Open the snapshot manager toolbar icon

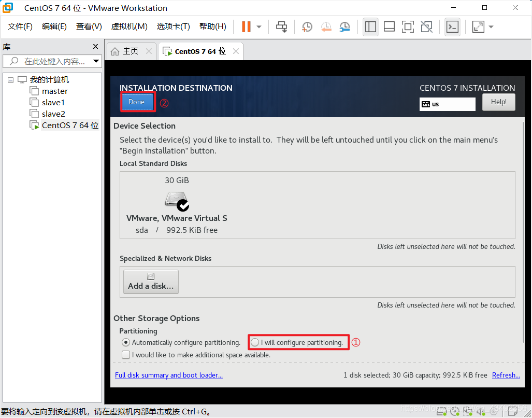click(x=344, y=26)
